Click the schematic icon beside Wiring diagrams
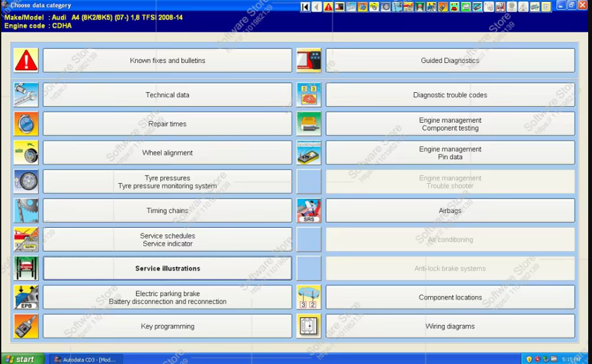The width and height of the screenshot is (592, 364). coord(309,326)
